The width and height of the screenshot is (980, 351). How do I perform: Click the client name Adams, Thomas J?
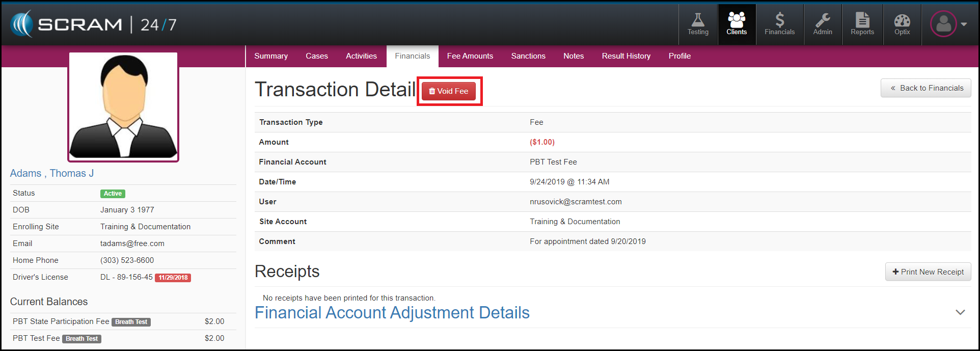click(52, 173)
